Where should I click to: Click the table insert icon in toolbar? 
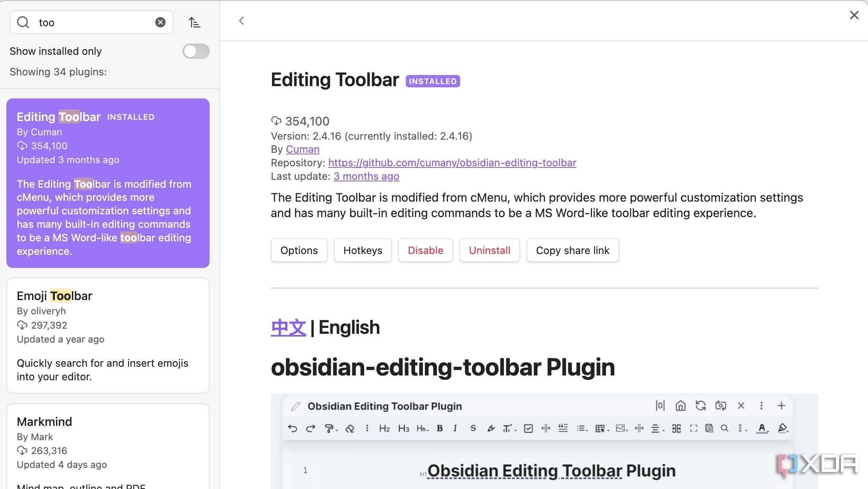point(599,428)
